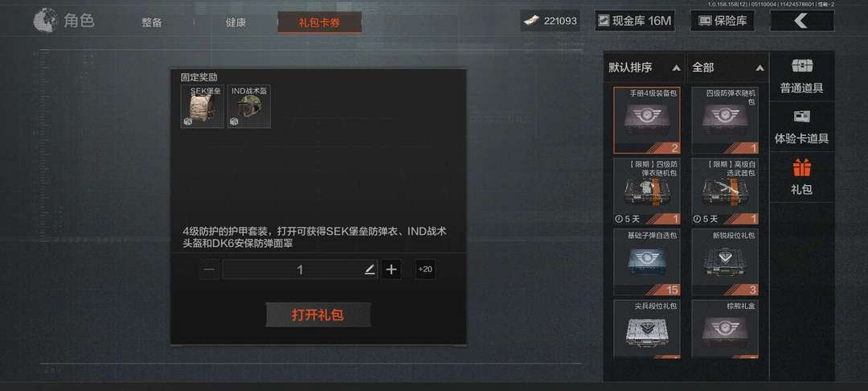
Task: Increase quantity with the plus button
Action: tap(391, 270)
